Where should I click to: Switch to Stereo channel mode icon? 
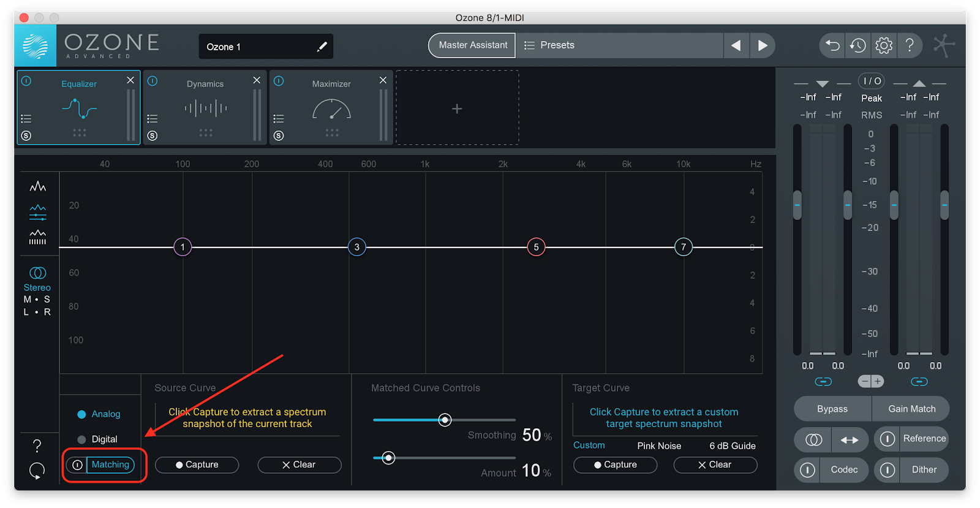pos(37,273)
